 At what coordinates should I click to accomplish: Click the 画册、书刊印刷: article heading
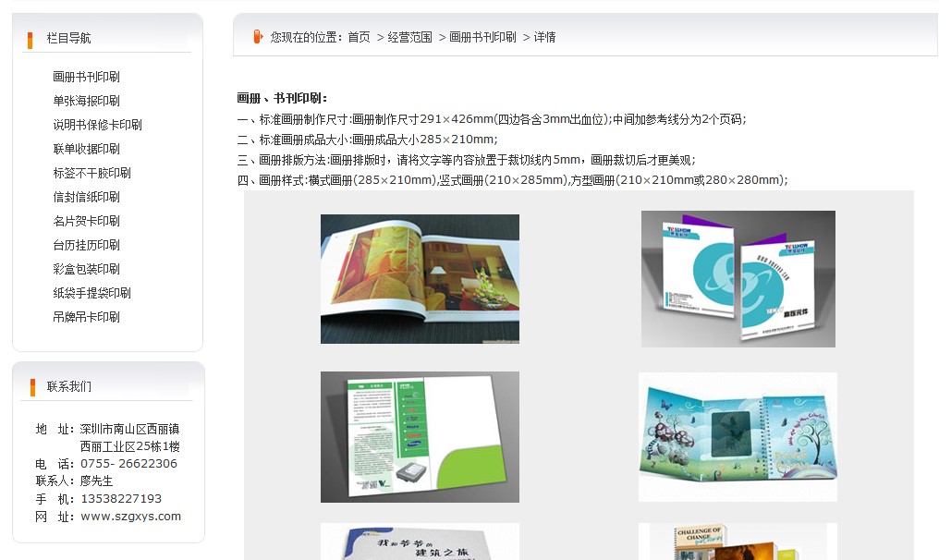(x=282, y=98)
